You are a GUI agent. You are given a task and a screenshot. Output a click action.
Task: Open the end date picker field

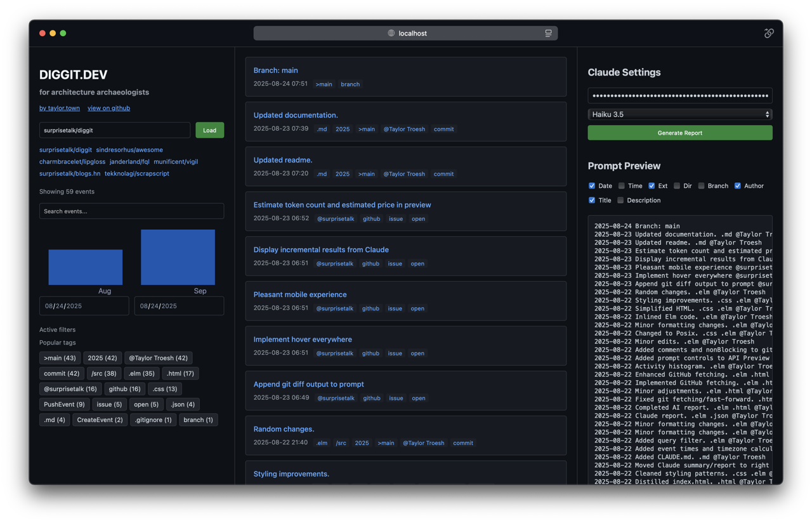click(x=179, y=306)
